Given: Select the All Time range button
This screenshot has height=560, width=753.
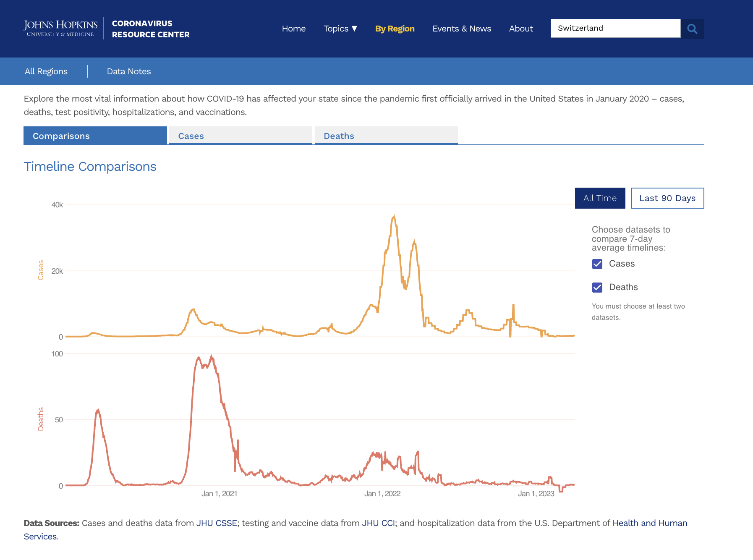Looking at the screenshot, I should click(x=600, y=198).
